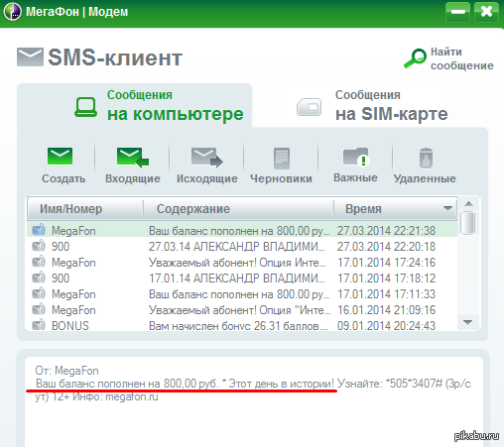Open Важные important folder icon

[356, 157]
